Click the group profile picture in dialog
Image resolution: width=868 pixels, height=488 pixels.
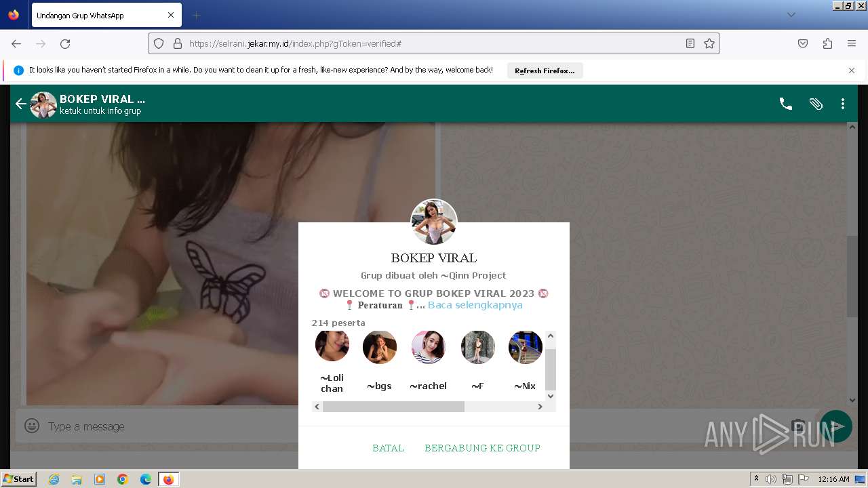click(434, 222)
